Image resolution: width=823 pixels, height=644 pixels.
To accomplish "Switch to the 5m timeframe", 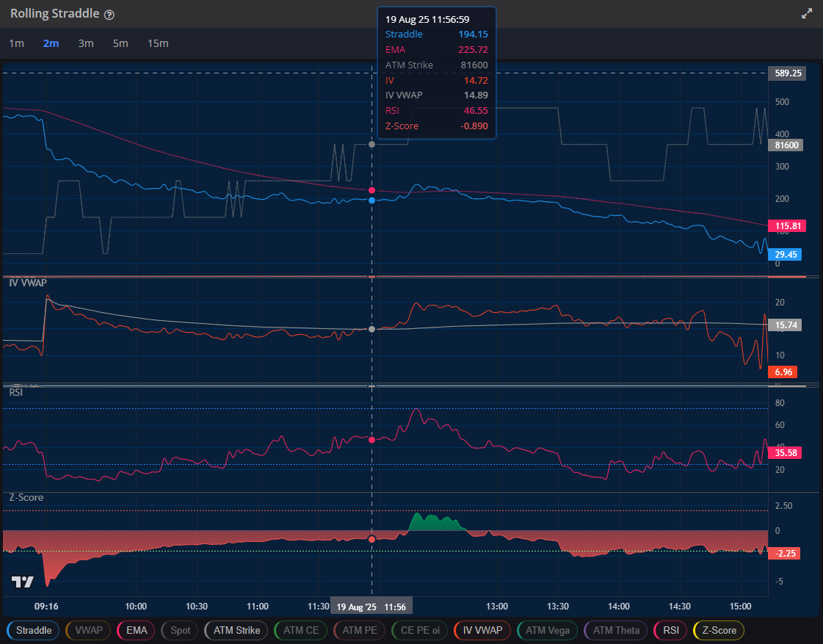I will (x=120, y=43).
